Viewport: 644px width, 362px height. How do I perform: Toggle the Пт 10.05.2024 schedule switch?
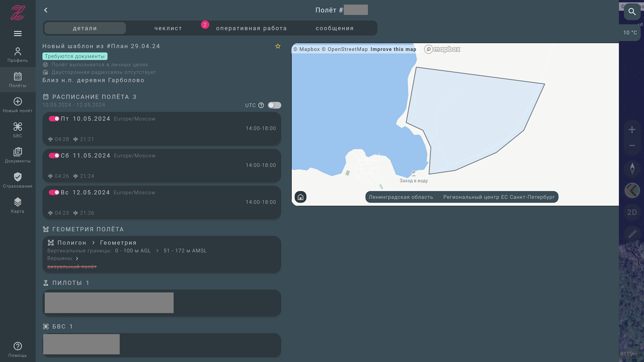click(x=54, y=119)
